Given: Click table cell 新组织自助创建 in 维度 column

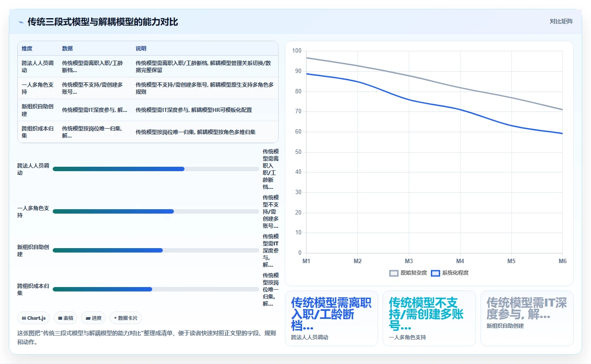Looking at the screenshot, I should (x=38, y=110).
